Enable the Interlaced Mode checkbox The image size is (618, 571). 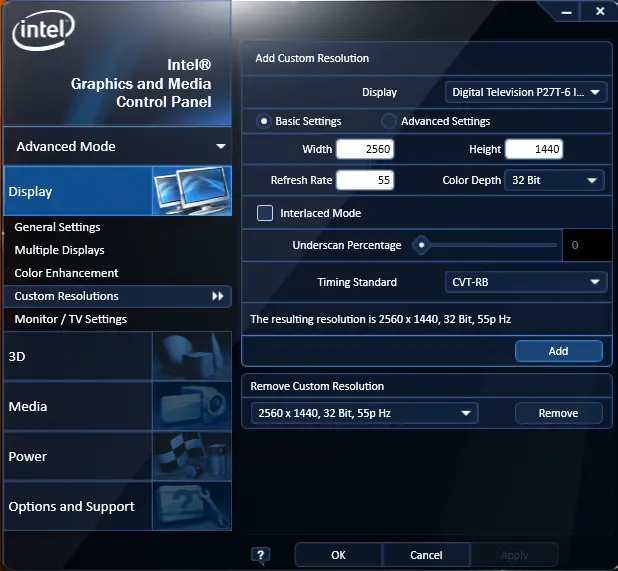coord(265,213)
